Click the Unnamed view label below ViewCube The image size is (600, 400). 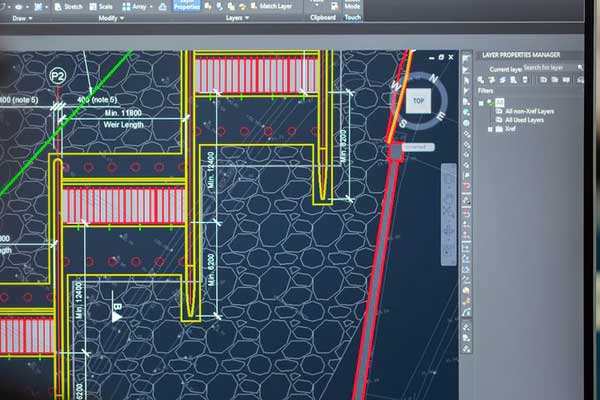(417, 147)
